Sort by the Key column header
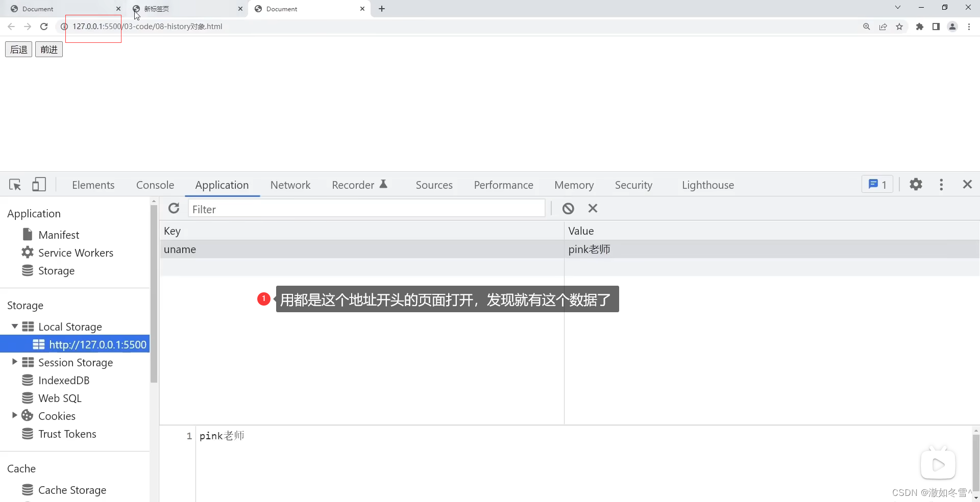980x502 pixels. [361, 231]
